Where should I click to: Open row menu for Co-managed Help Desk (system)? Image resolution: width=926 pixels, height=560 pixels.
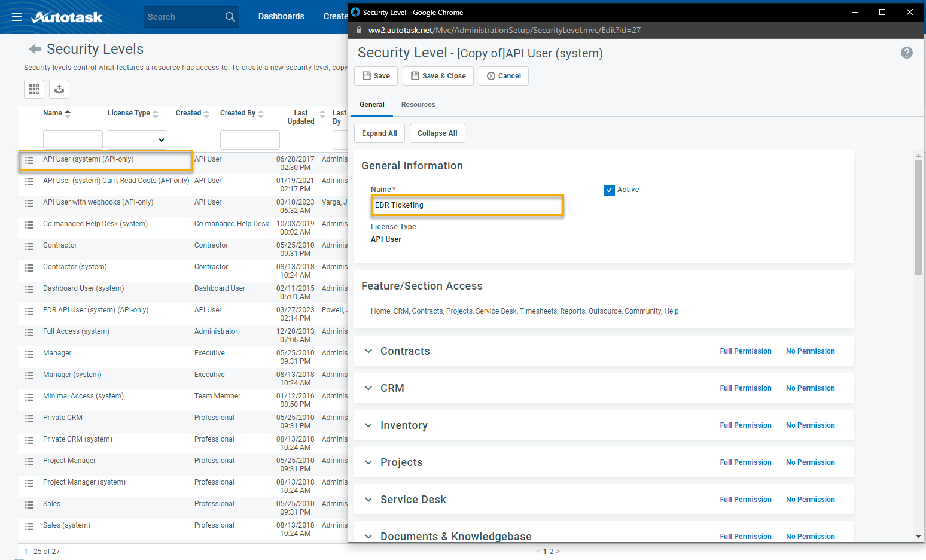[29, 225]
